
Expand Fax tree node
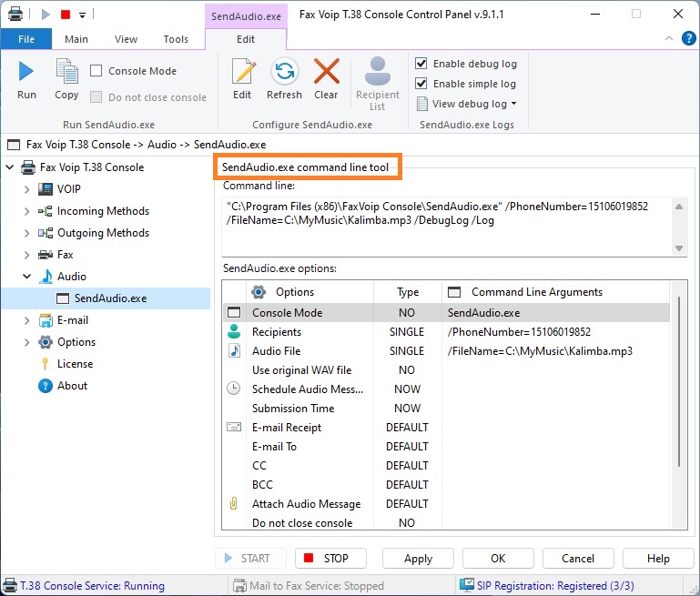point(26,255)
